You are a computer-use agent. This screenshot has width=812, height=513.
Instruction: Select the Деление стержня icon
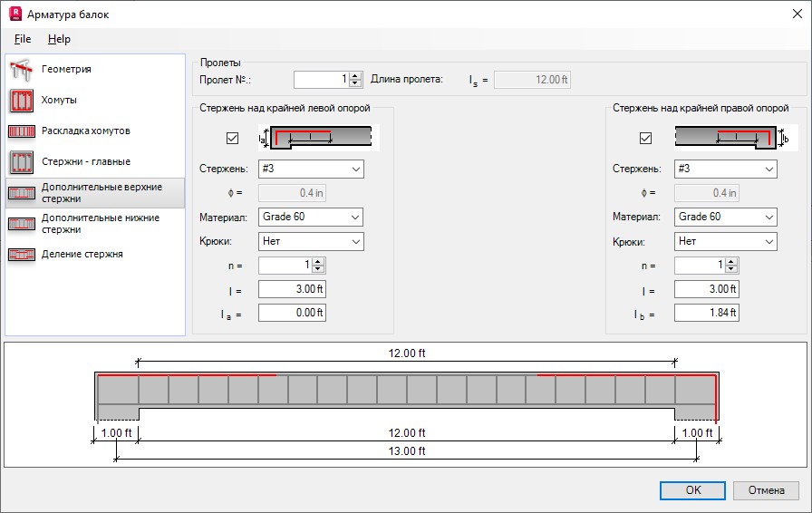coord(21,255)
